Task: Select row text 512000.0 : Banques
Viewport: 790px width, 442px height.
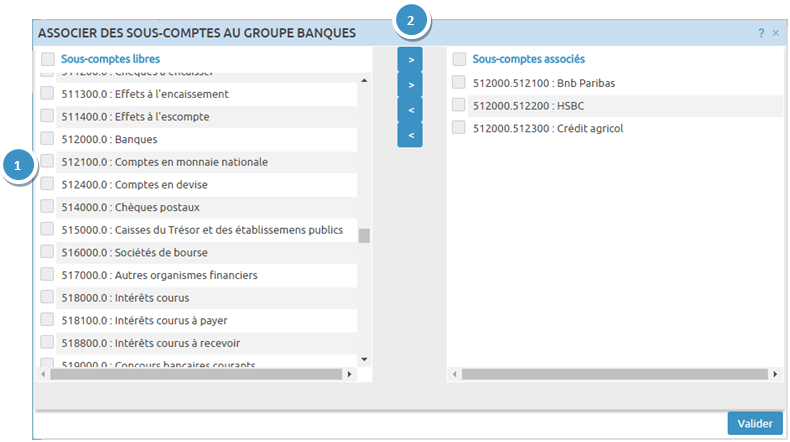Action: (109, 140)
